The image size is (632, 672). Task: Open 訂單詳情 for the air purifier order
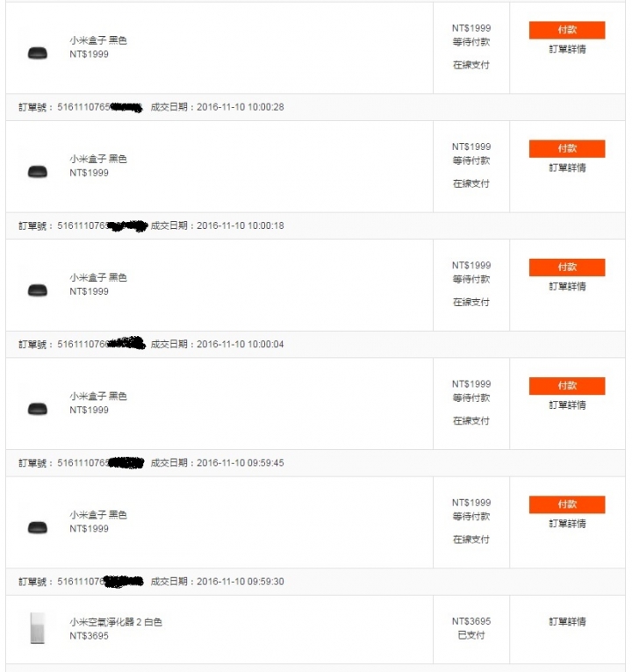567,621
